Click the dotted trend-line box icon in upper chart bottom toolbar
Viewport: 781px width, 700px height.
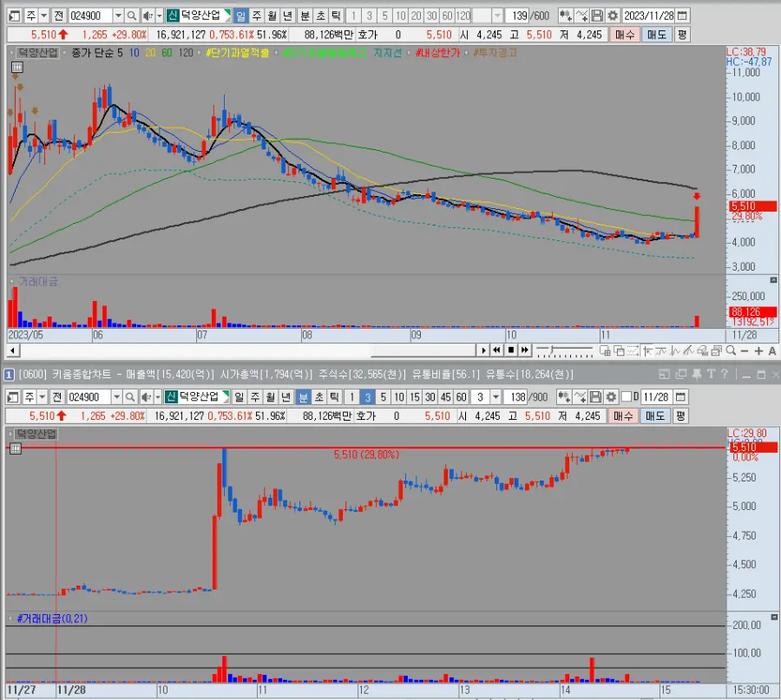(x=633, y=351)
